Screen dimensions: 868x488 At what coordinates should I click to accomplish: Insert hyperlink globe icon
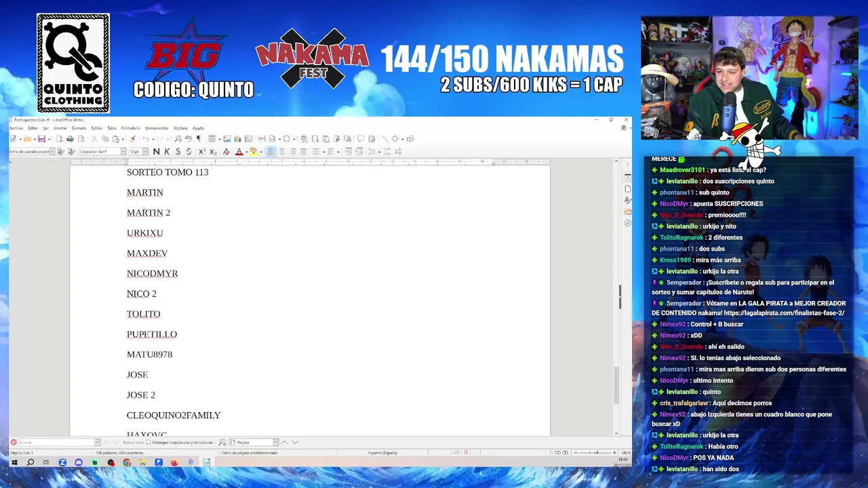pos(304,139)
